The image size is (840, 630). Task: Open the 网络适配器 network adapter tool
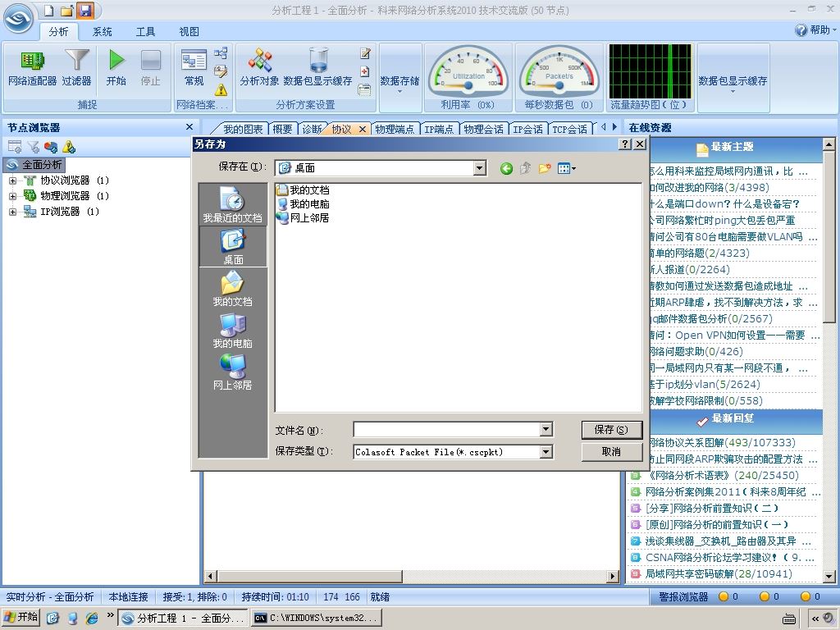32,68
